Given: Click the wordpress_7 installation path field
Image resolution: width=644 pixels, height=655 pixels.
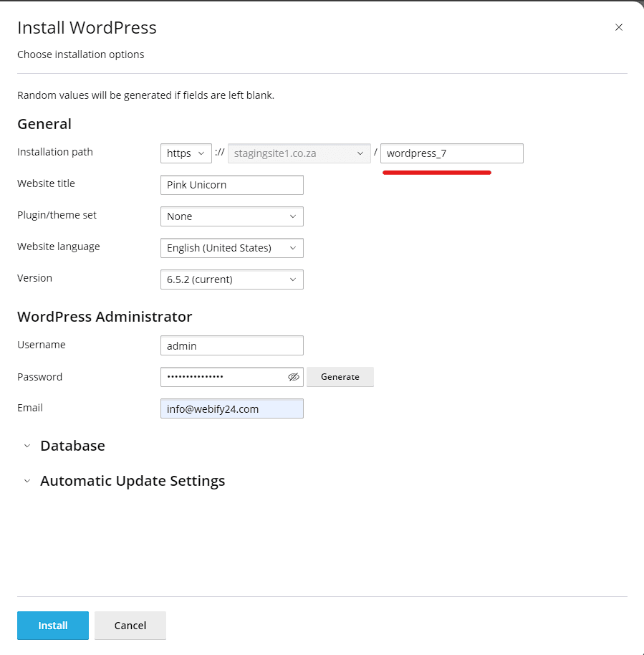Looking at the screenshot, I should pyautogui.click(x=451, y=153).
